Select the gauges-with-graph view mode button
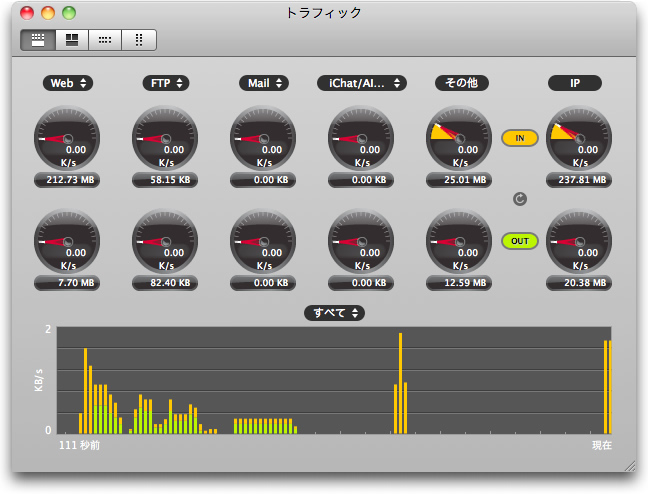Image resolution: width=648 pixels, height=494 pixels. tap(38, 40)
